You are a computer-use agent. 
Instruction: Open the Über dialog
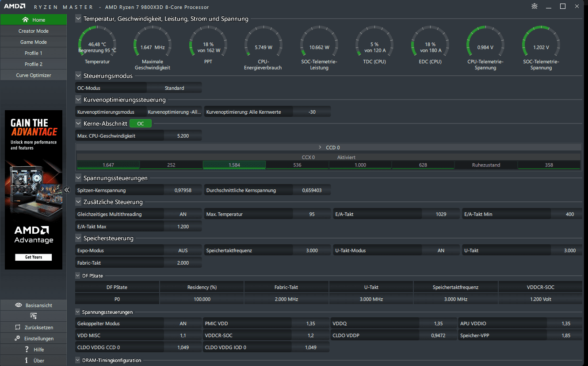coord(34,361)
